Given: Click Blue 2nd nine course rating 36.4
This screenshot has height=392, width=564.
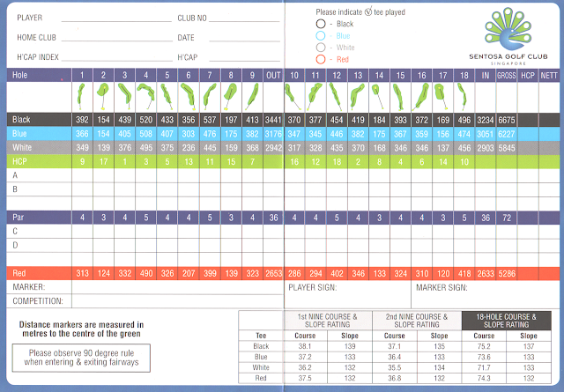Looking at the screenshot, I should pos(394,357).
